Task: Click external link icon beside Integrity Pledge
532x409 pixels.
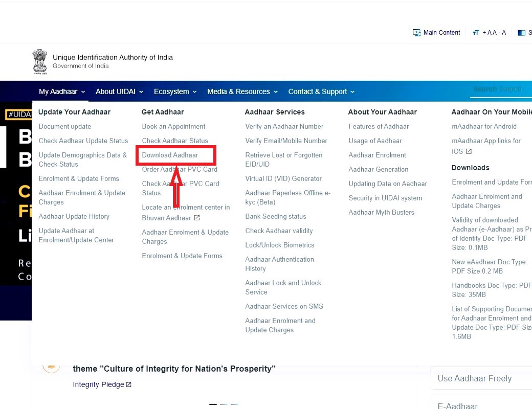Action: pos(128,384)
